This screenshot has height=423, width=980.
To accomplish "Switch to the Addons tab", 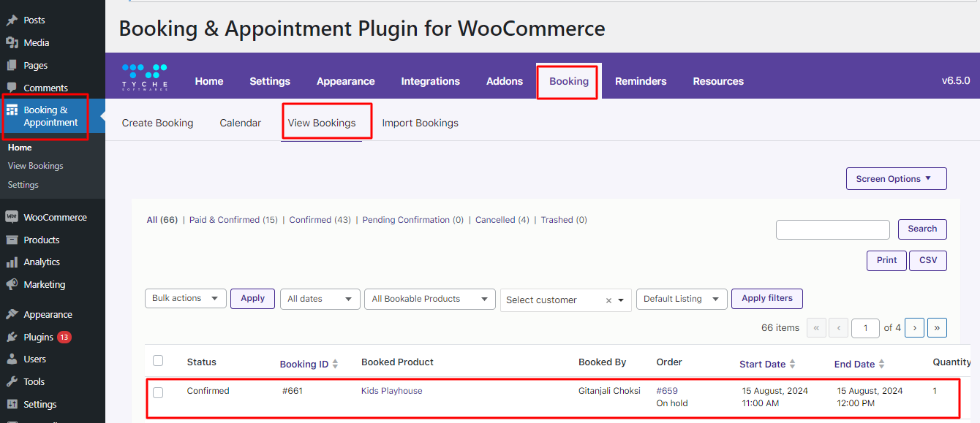I will [x=505, y=81].
